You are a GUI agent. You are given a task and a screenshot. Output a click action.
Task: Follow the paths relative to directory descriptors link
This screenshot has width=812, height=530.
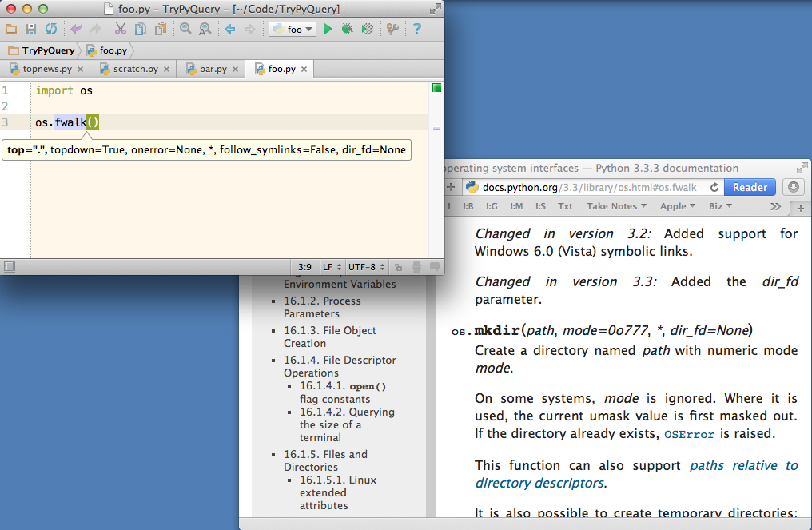[637, 474]
